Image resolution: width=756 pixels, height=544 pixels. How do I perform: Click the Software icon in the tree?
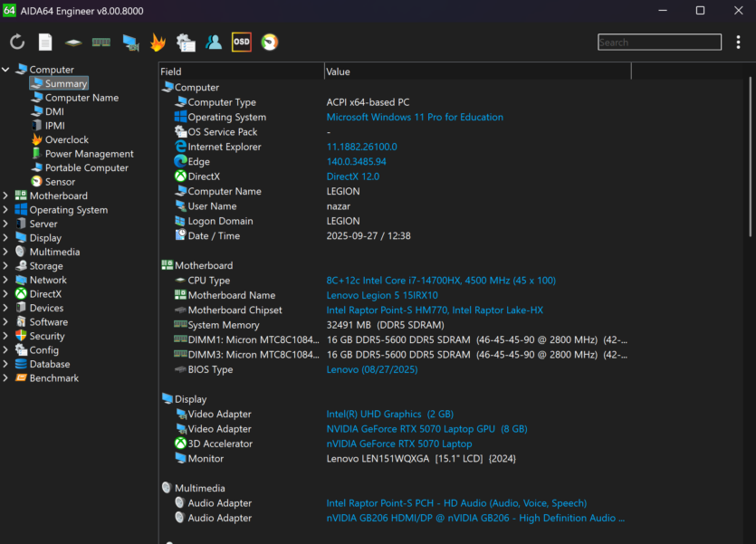coord(21,322)
